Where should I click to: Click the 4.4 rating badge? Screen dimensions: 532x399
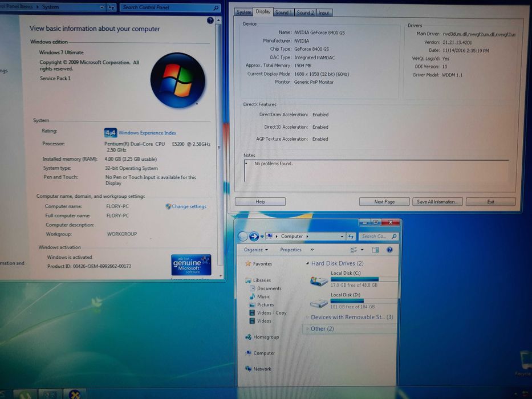[x=110, y=133]
